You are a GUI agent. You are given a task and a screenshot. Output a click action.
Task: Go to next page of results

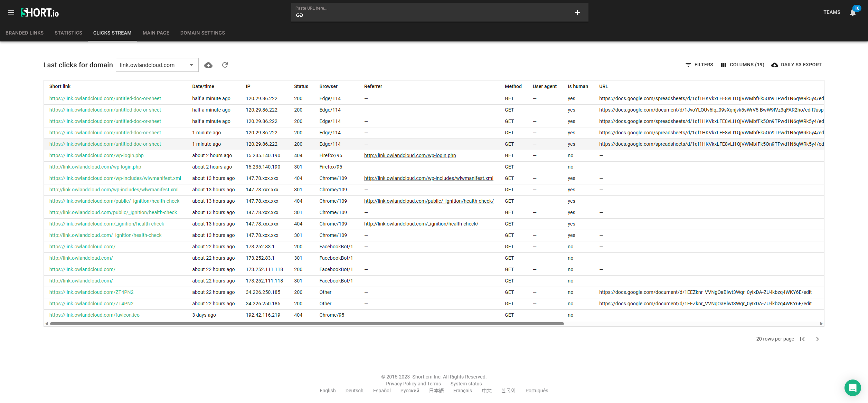tap(818, 339)
